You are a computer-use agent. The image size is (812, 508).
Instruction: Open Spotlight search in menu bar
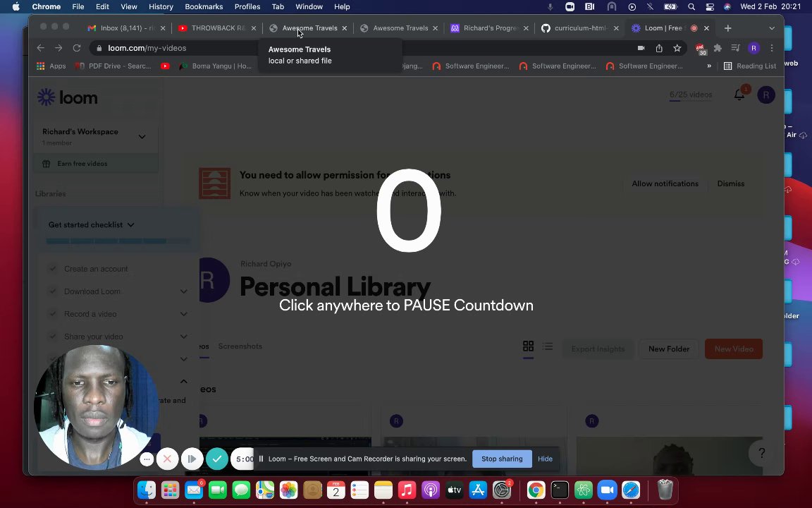[691, 7]
